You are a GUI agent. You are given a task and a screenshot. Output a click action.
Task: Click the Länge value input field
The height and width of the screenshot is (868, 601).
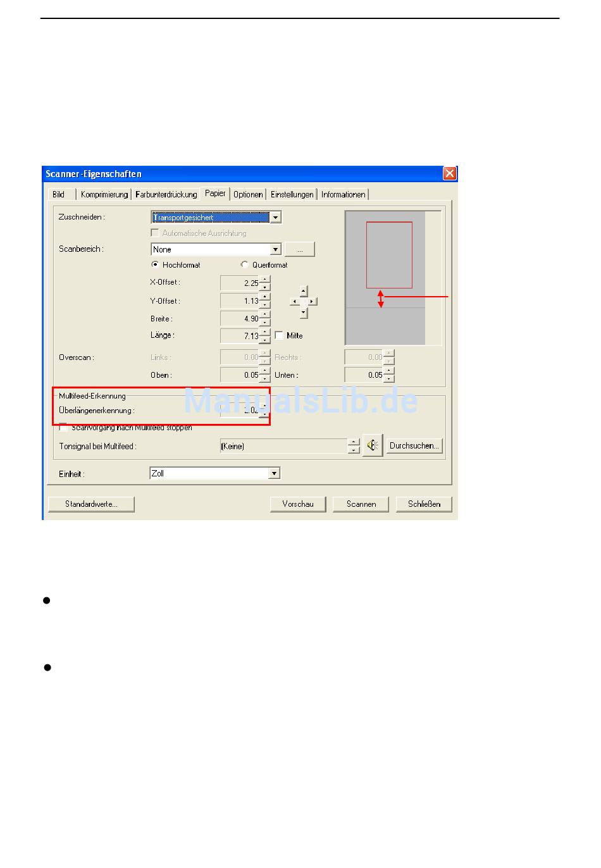(240, 336)
